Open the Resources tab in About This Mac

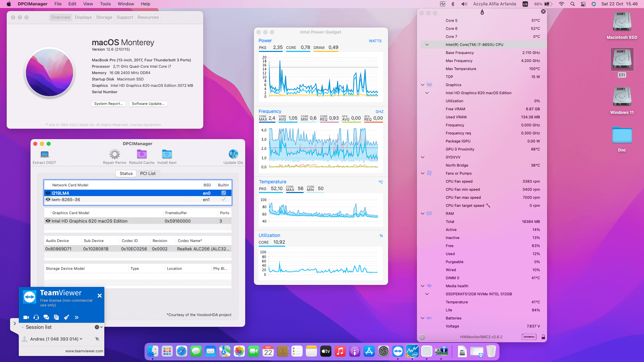click(148, 17)
